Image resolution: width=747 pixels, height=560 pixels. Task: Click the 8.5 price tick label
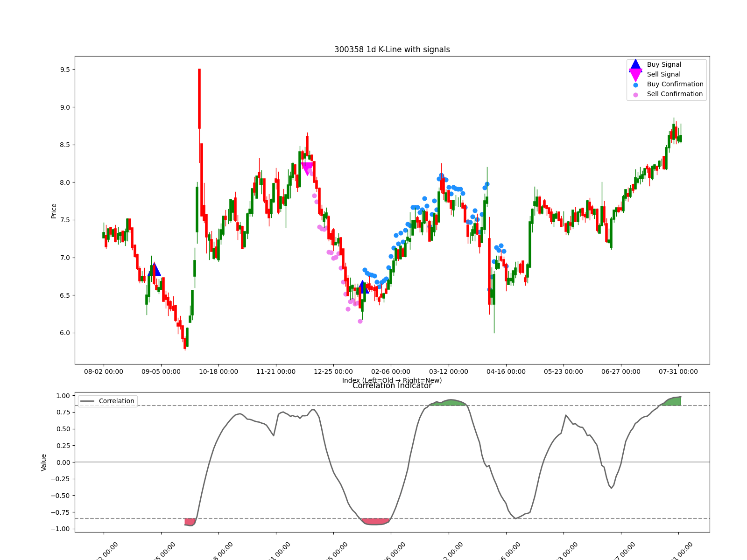point(65,145)
